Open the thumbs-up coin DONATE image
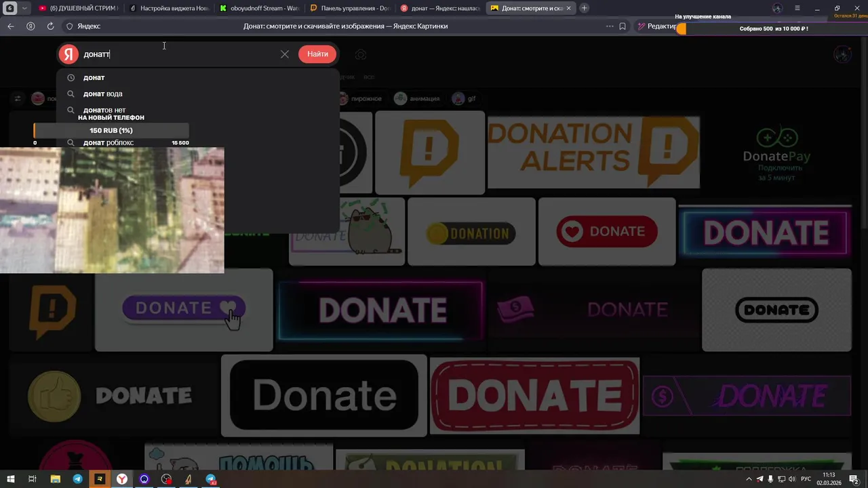Image resolution: width=868 pixels, height=488 pixels. [x=113, y=395]
